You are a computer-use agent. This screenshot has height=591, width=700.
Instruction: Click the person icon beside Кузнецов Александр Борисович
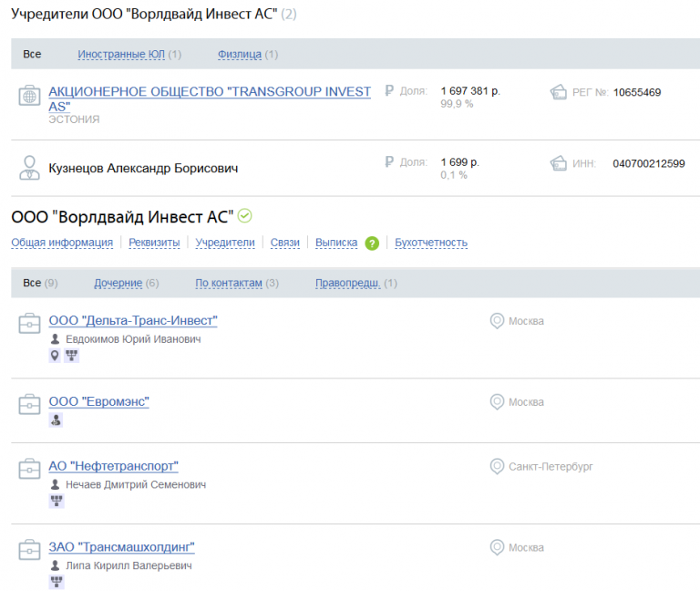pyautogui.click(x=29, y=168)
